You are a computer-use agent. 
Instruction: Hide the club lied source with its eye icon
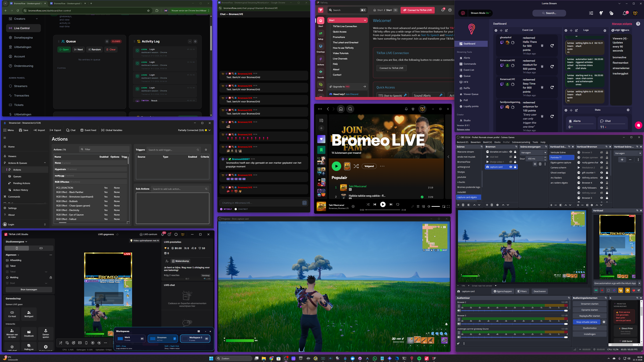pyautogui.click(x=511, y=157)
